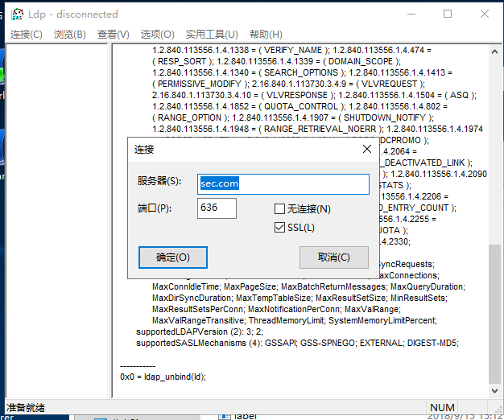Click the 端口(P) field showing 636
This screenshot has height=420, width=504.
[x=217, y=208]
